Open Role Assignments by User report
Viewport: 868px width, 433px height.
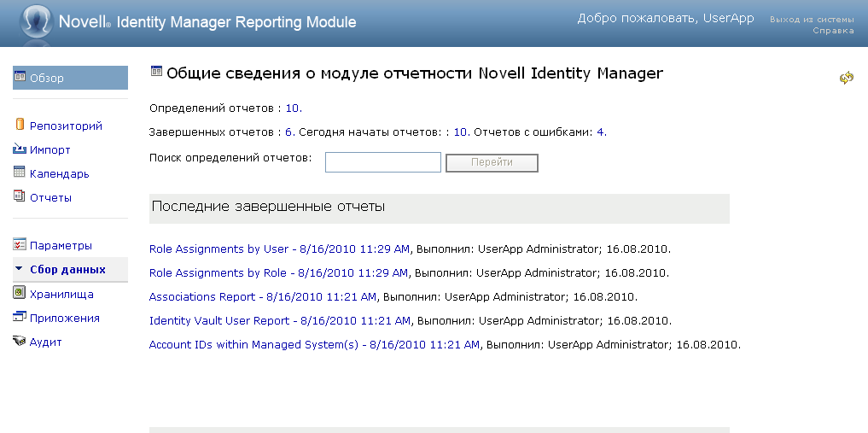click(x=280, y=249)
